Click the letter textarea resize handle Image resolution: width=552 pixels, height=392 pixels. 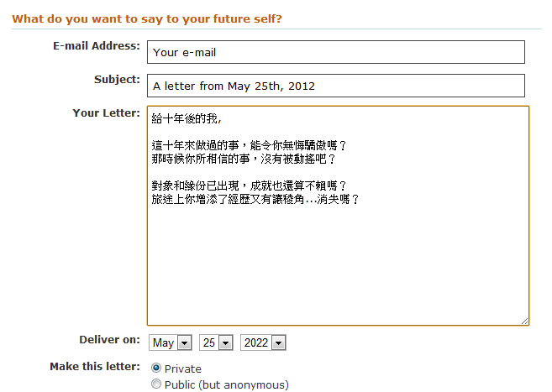point(524,320)
